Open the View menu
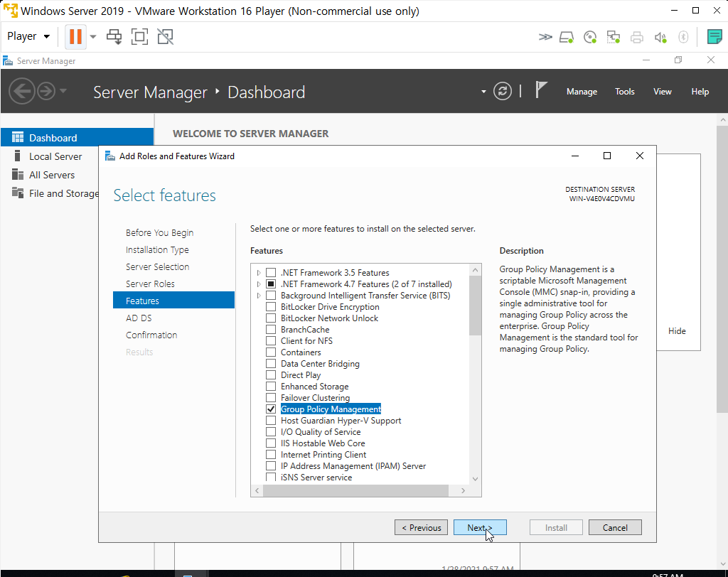 pos(662,92)
